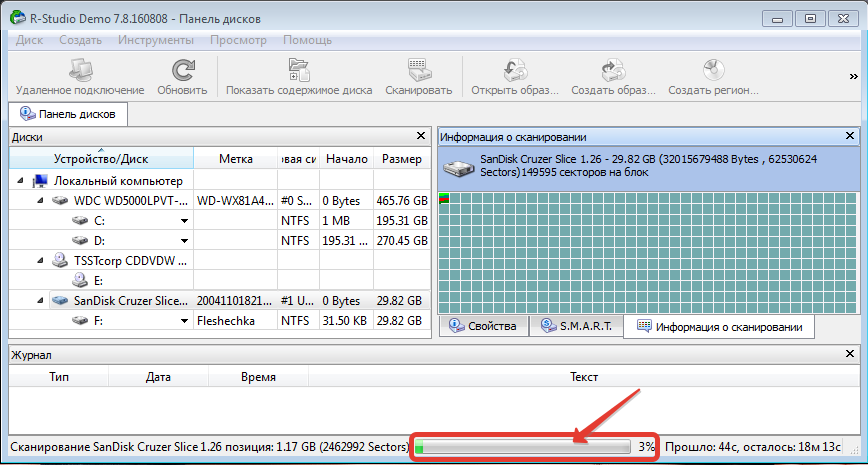
Task: Open the dropdown arrow for D: drive
Action: click(184, 241)
